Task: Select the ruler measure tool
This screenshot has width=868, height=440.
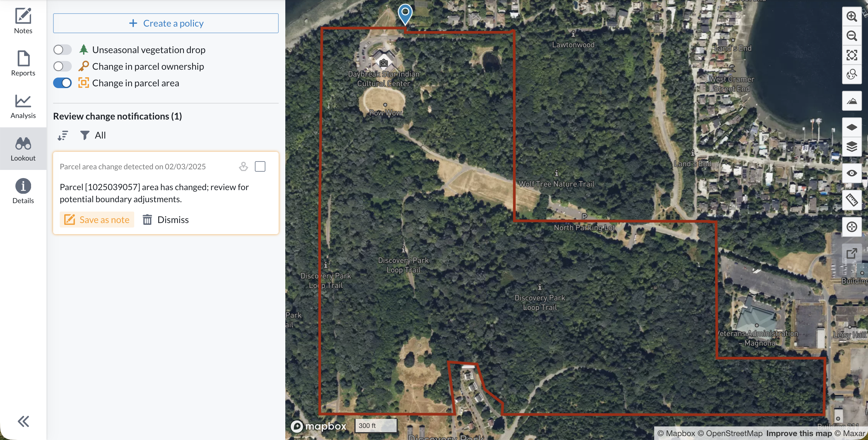Action: click(851, 200)
